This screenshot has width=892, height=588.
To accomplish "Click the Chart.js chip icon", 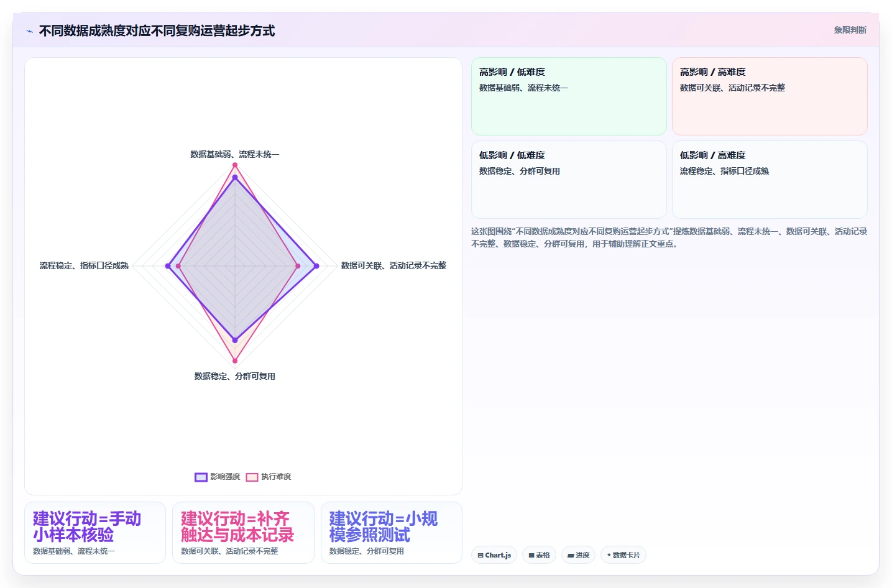I will [x=480, y=555].
